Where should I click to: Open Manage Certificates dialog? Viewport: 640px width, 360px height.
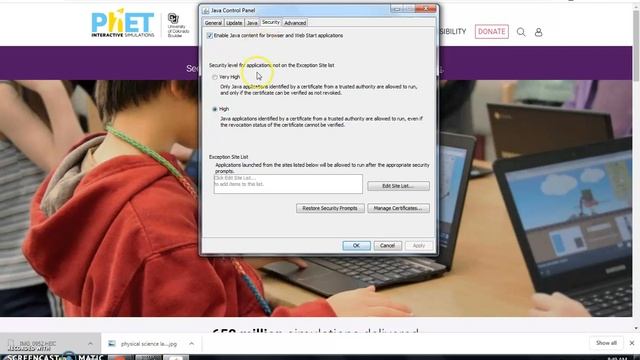[x=398, y=208]
